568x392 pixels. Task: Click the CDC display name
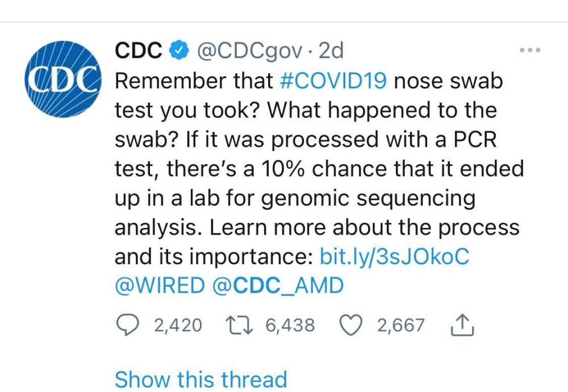(139, 51)
